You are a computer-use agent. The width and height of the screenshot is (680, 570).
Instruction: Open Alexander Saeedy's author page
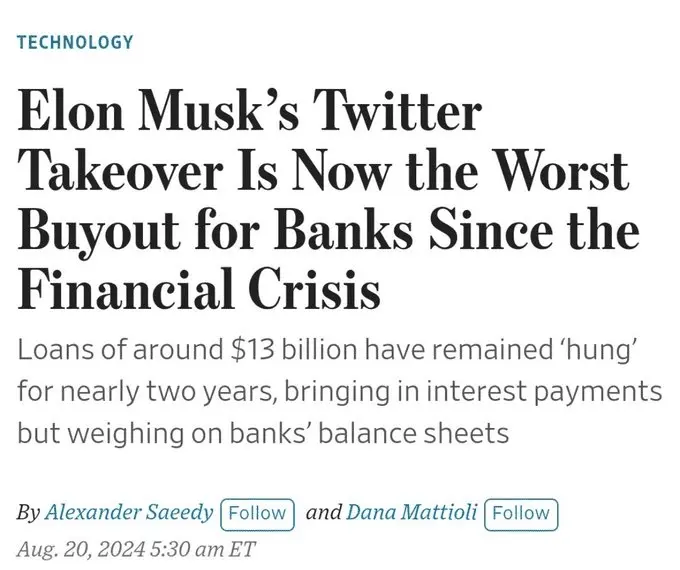(129, 513)
